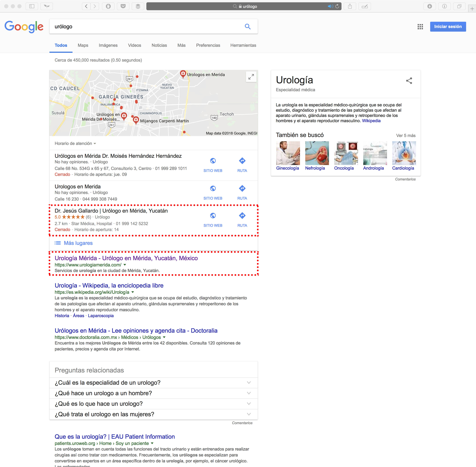The height and width of the screenshot is (467, 476).
Task: Click the Google logo
Action: click(x=24, y=27)
